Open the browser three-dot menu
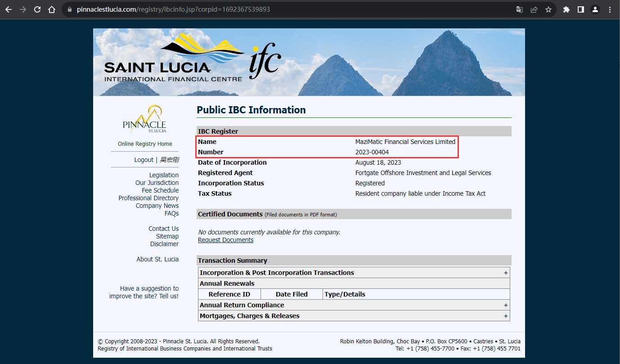This screenshot has height=364, width=620. pos(610,9)
